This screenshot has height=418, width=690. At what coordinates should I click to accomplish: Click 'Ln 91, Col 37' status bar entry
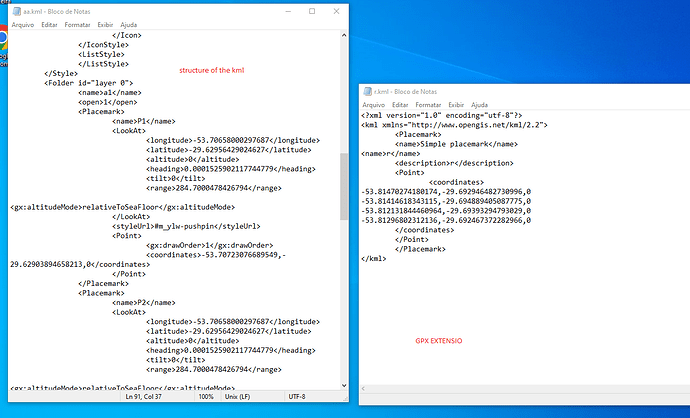pyautogui.click(x=143, y=397)
